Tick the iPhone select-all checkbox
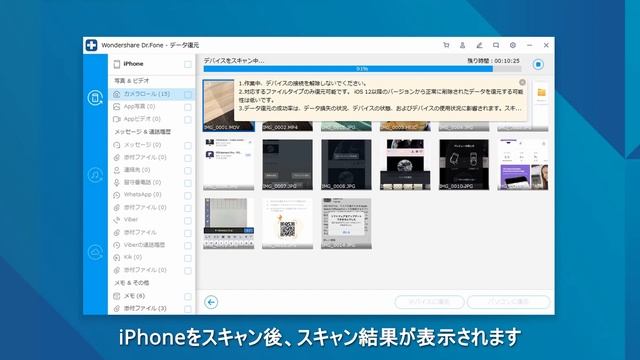The image size is (640, 360). [x=188, y=64]
